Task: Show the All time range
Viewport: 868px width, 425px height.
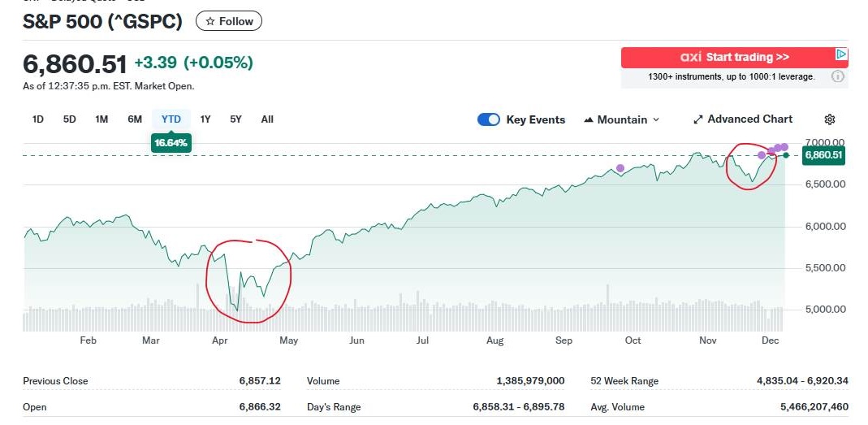Action: pos(267,119)
